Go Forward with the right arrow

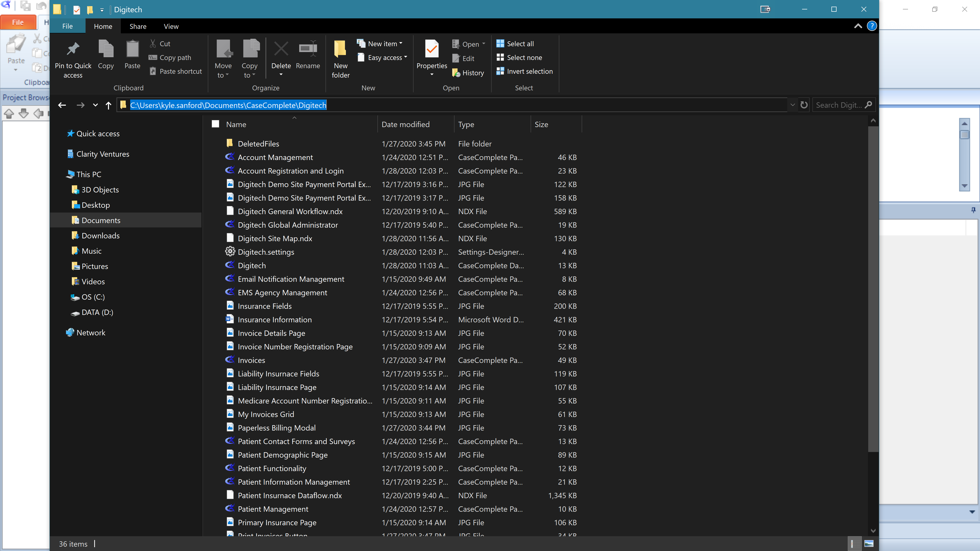pyautogui.click(x=80, y=105)
